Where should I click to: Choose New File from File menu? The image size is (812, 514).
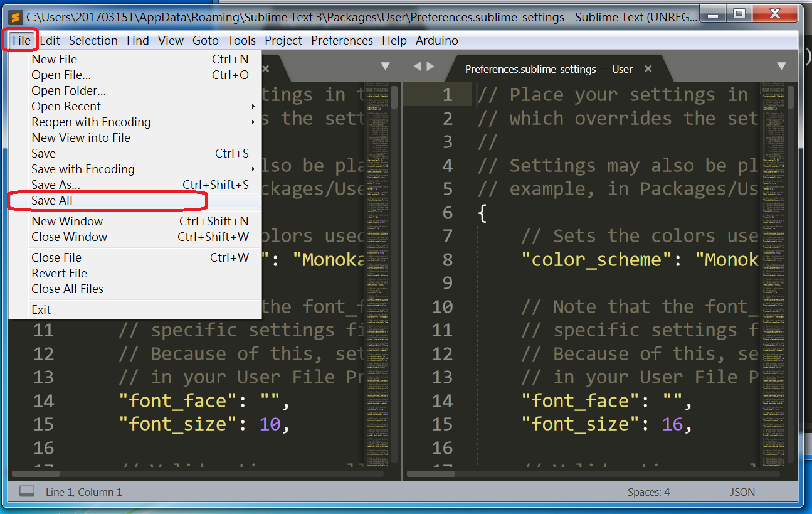[x=135, y=59]
